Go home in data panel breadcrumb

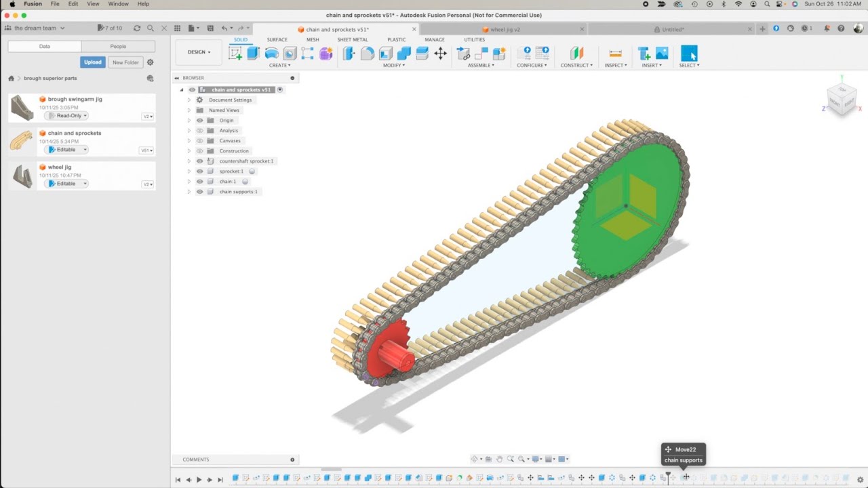[x=12, y=78]
